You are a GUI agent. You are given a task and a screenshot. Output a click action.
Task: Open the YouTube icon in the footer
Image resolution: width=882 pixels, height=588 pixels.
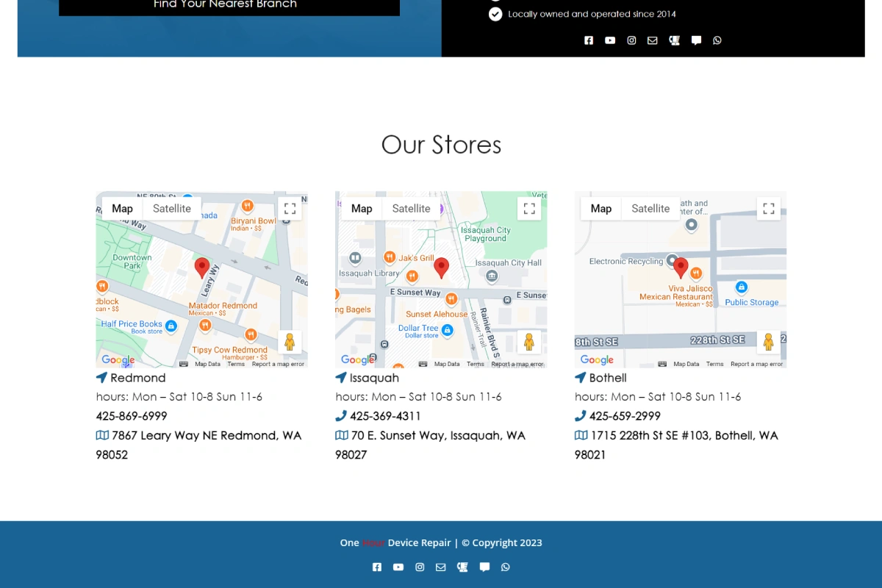tap(398, 567)
